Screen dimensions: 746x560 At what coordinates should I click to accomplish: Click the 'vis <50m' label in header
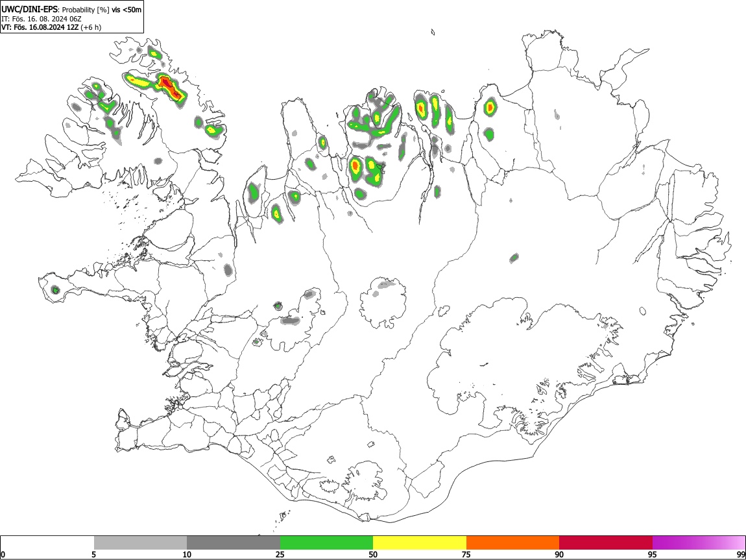126,10
